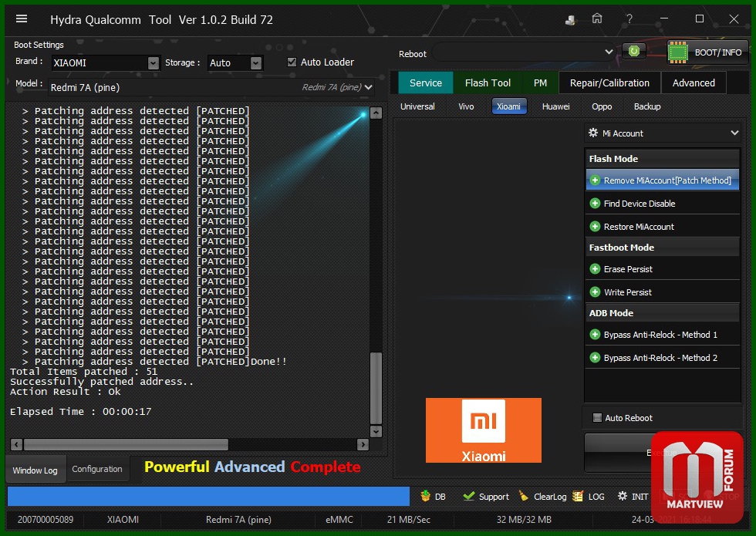756x536 pixels.
Task: Select the Xioami sub-tab
Action: 508,106
